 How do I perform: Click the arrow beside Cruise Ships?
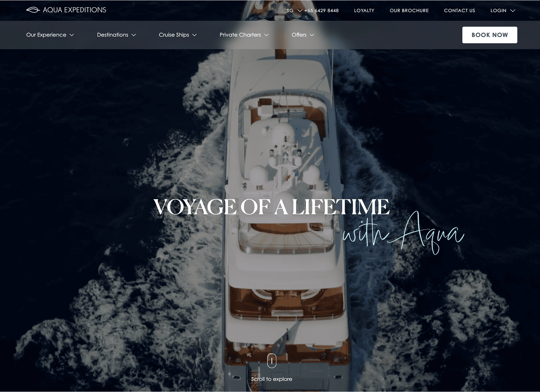click(x=195, y=35)
